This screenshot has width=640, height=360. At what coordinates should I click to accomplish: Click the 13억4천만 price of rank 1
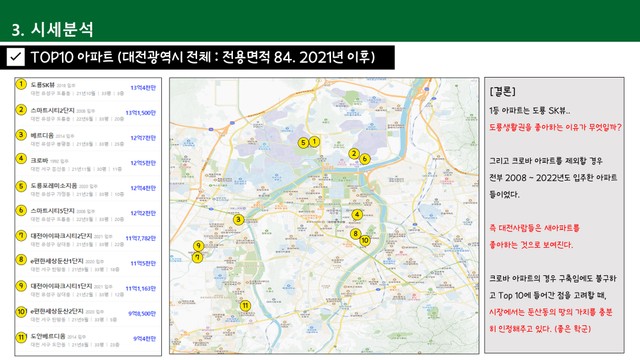pyautogui.click(x=143, y=88)
